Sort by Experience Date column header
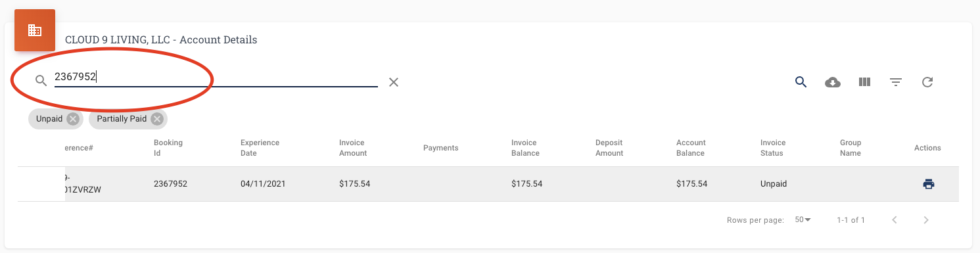 [x=260, y=148]
